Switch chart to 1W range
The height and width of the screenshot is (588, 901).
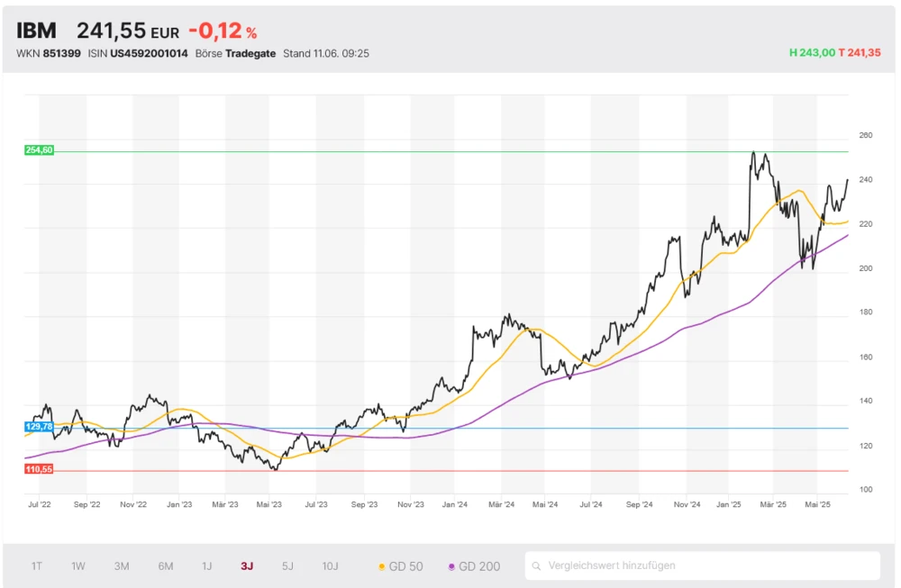point(78,566)
